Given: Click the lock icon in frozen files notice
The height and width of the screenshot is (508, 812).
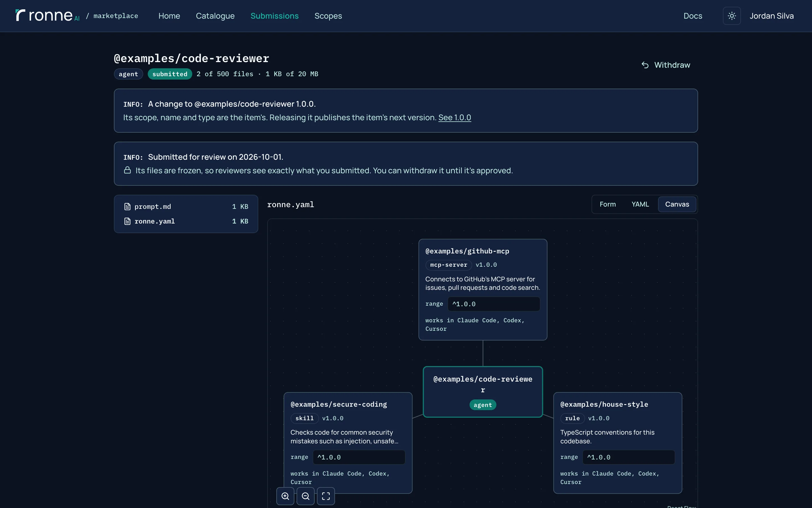Looking at the screenshot, I should coord(127,170).
